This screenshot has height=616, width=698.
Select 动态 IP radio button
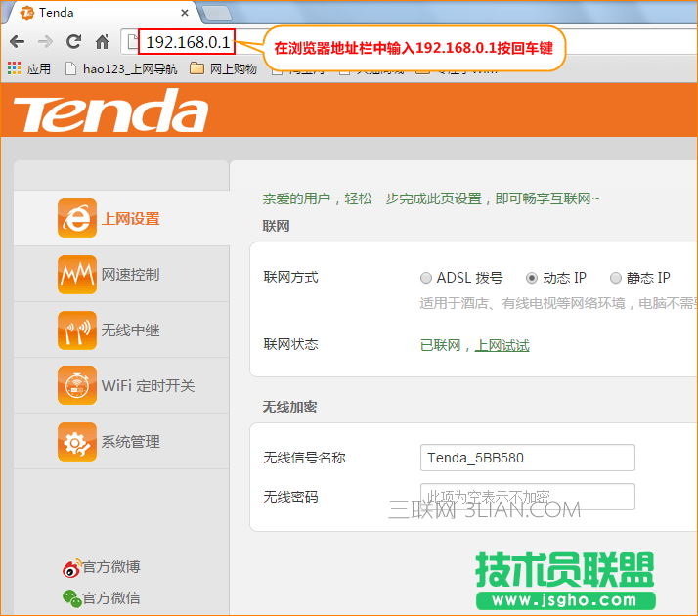pyautogui.click(x=532, y=278)
